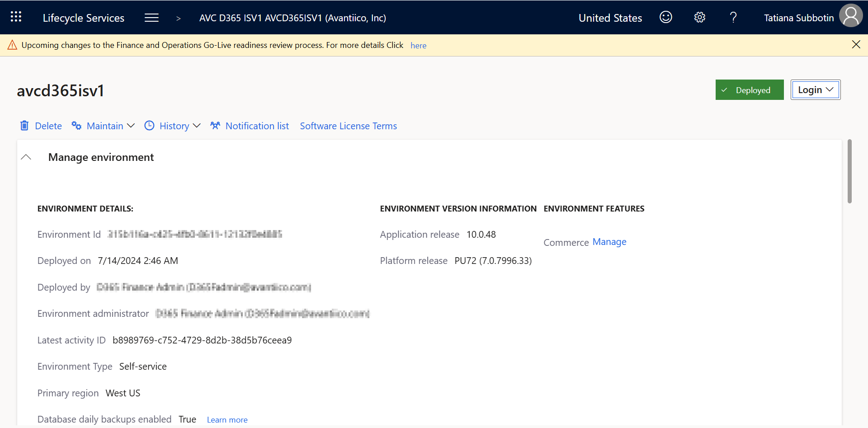Viewport: 868px width, 428px height.
Task: Open the app launcher waffle menu
Action: (16, 17)
